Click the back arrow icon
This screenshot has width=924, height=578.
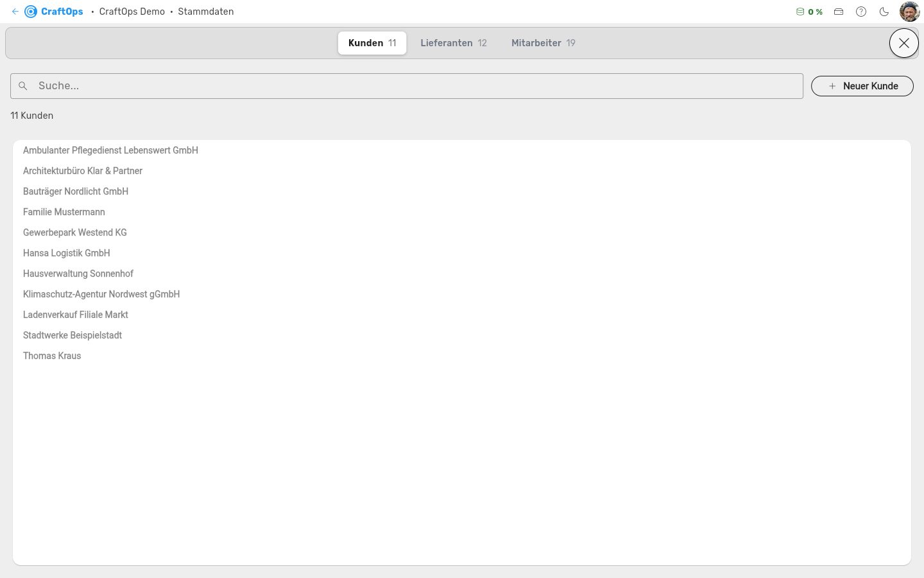[15, 12]
